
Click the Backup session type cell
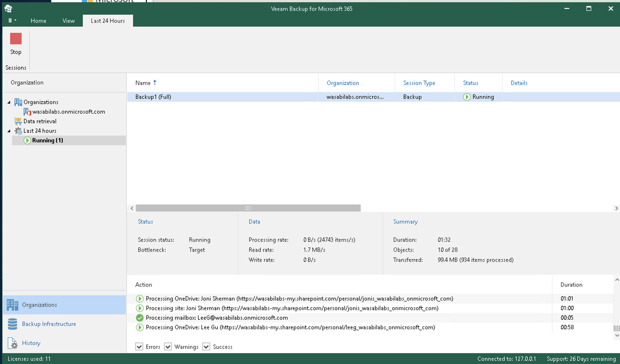(412, 97)
